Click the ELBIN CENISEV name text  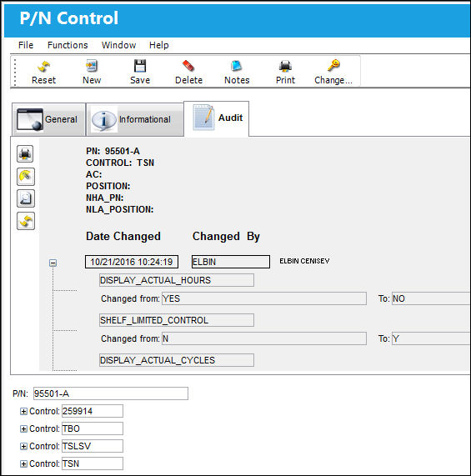304,261
